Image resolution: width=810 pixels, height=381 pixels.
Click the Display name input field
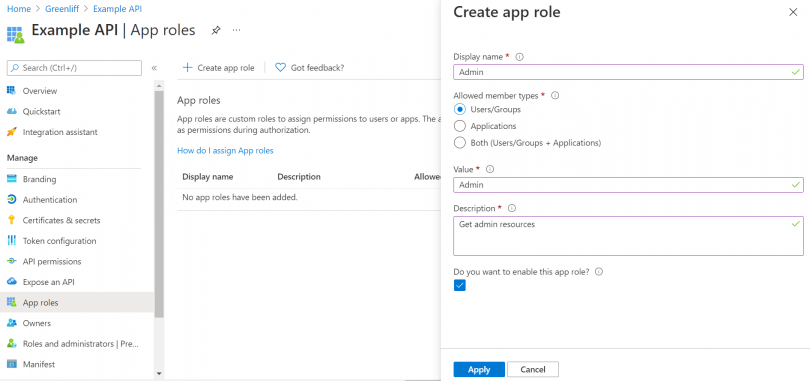(x=628, y=72)
